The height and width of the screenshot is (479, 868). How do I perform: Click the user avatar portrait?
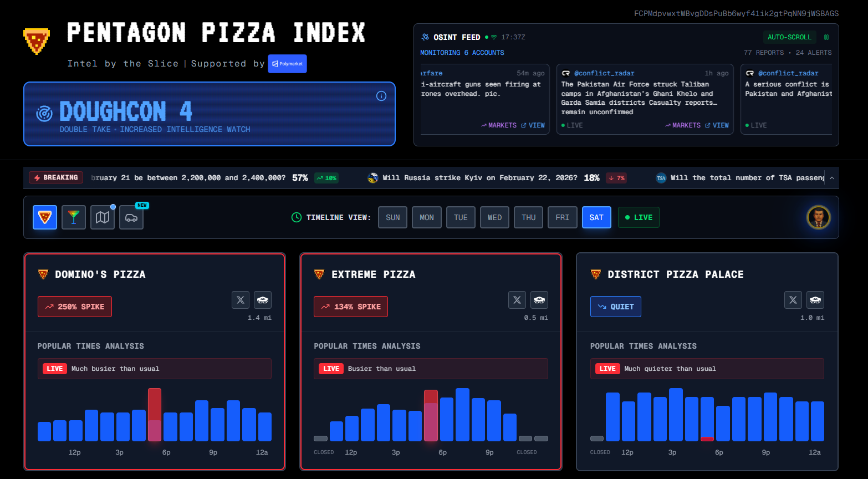coord(818,217)
